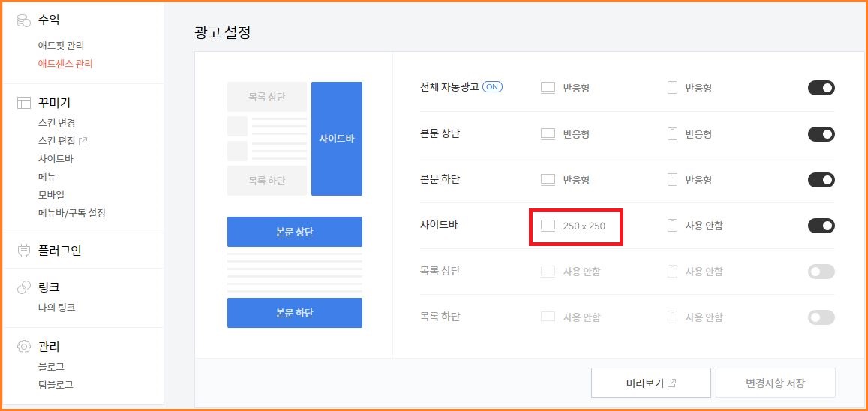Image resolution: width=868 pixels, height=411 pixels.
Task: Turn off the 본문 하단 ad toggle
Action: point(821,180)
